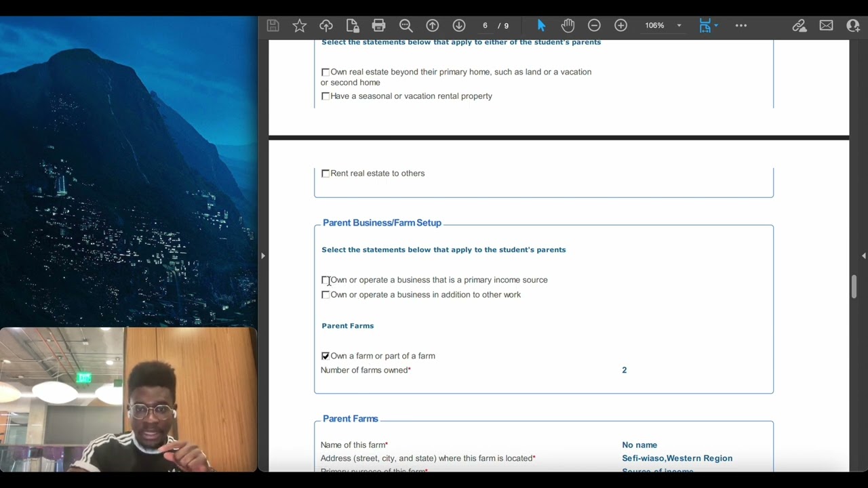This screenshot has width=868, height=488.
Task: Open the more tools ellipsis menu
Action: 741,26
